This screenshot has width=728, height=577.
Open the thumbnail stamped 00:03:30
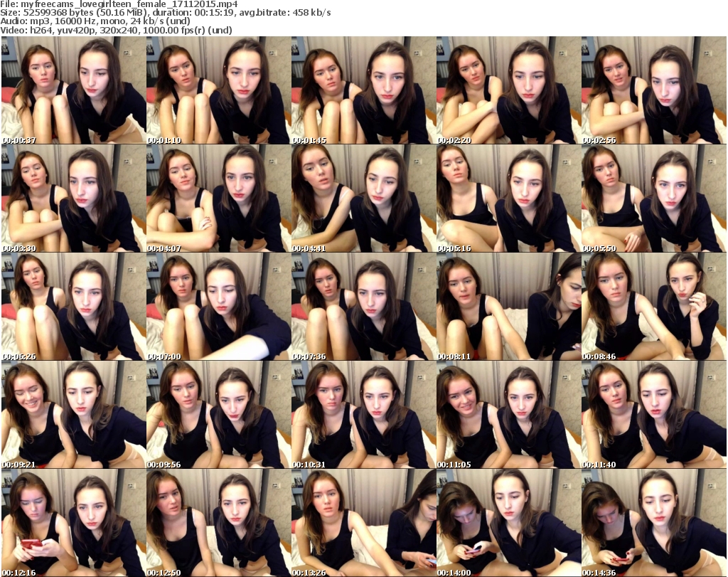pyautogui.click(x=73, y=198)
